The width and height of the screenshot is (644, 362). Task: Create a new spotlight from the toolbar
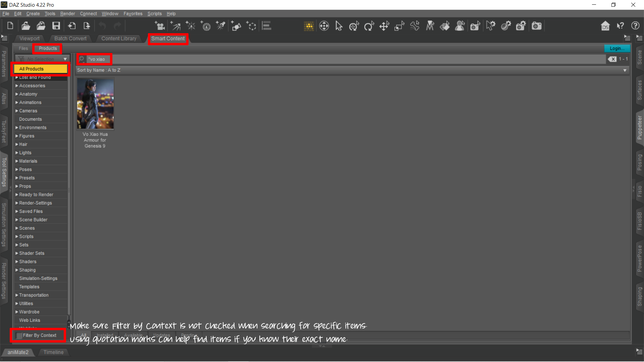[x=221, y=26]
